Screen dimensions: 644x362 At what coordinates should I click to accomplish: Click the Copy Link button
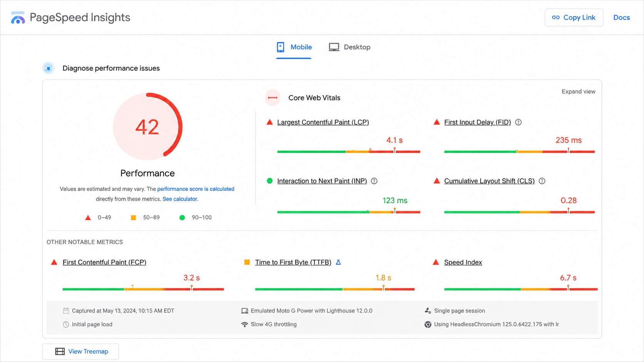coord(574,18)
